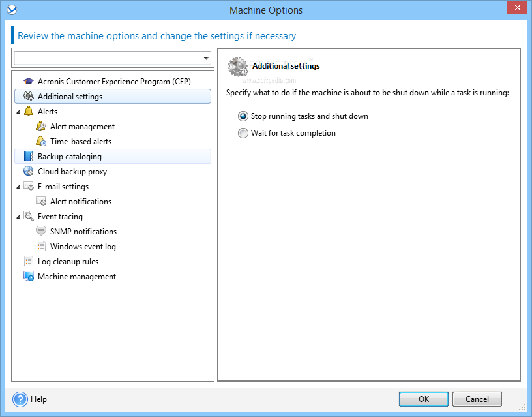The height and width of the screenshot is (417, 532).
Task: Collapse the E-mail settings tree node
Action: point(18,187)
